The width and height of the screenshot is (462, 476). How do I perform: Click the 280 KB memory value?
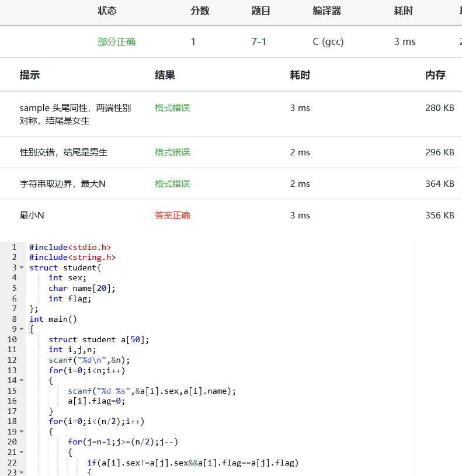(x=440, y=108)
